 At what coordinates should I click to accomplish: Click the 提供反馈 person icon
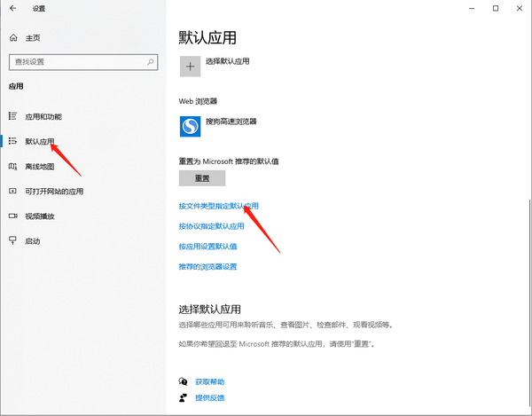click(183, 397)
